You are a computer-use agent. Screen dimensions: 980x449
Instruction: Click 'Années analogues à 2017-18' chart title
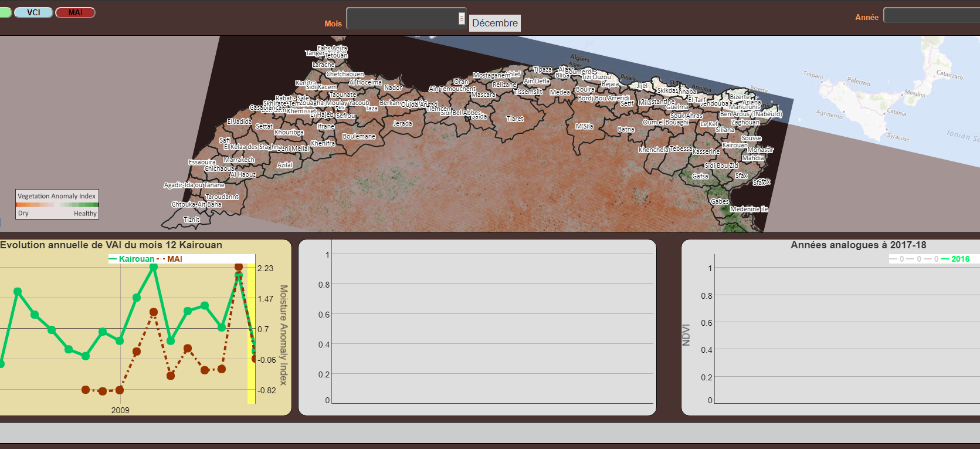pyautogui.click(x=859, y=245)
